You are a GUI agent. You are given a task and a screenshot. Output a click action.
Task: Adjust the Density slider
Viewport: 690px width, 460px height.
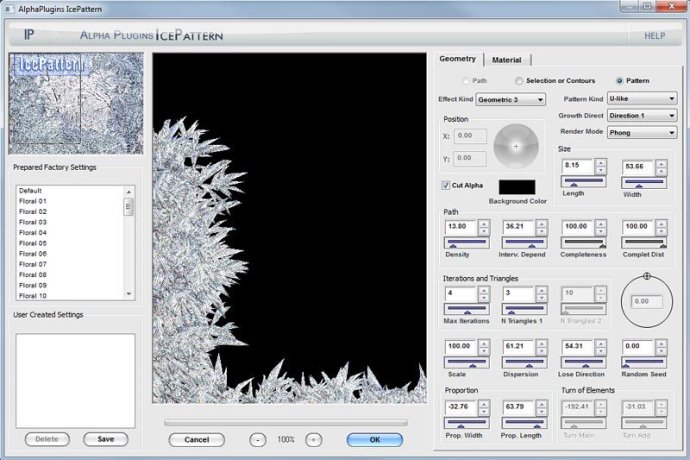coord(466,243)
